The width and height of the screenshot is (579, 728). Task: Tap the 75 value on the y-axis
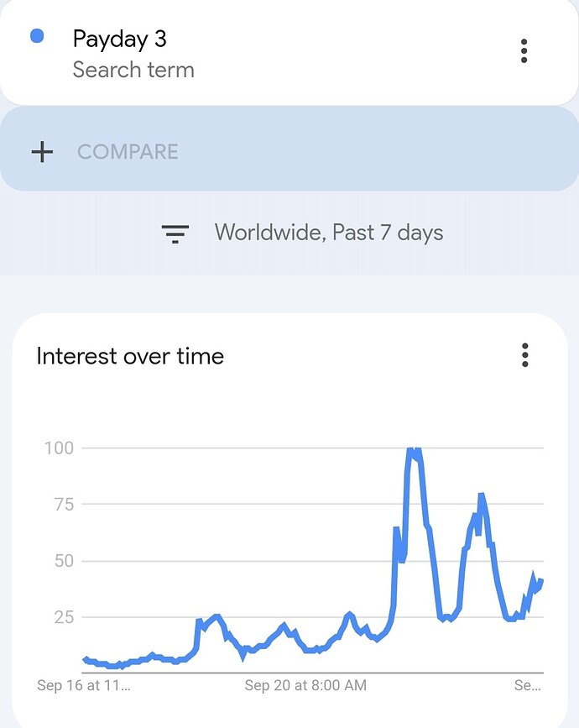coord(64,504)
